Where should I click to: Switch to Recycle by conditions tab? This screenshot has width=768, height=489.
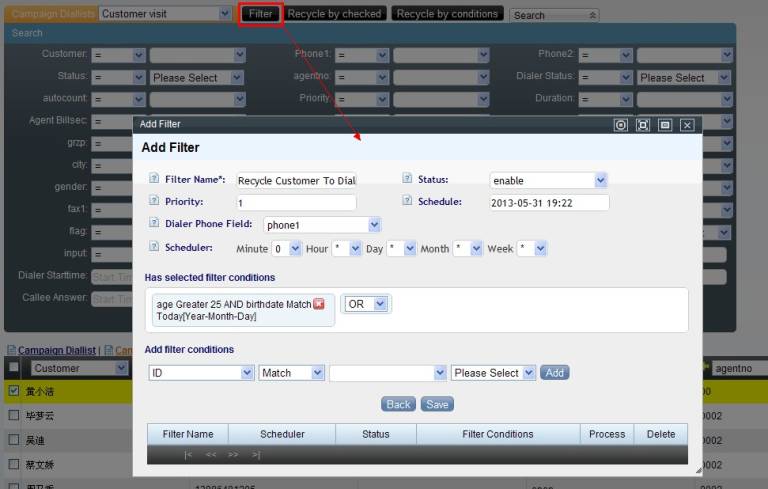[x=446, y=14]
